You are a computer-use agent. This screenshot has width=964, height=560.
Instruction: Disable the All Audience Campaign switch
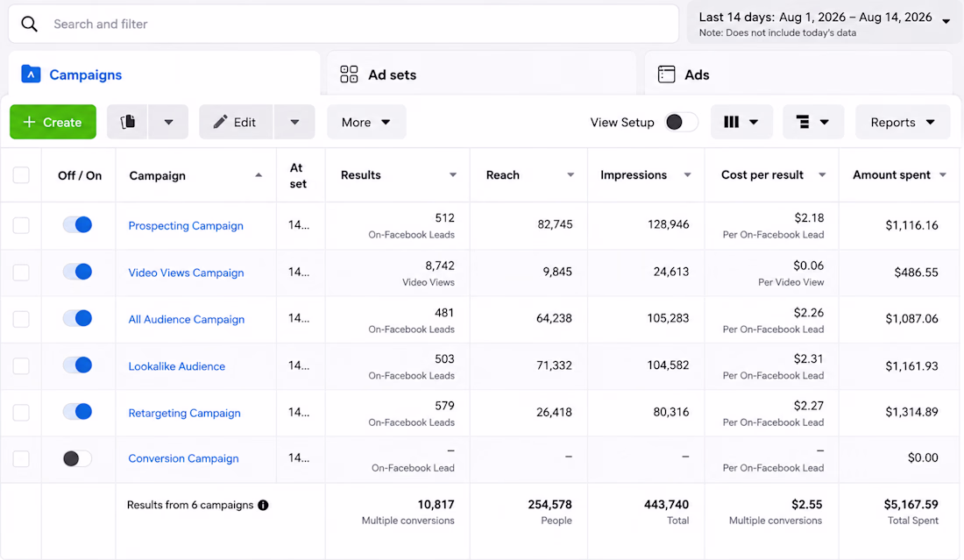coord(77,318)
